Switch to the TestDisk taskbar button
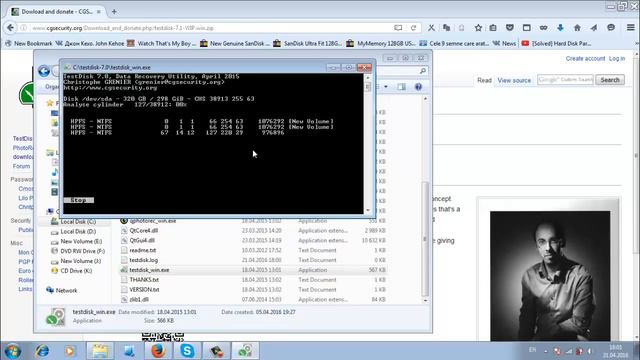This screenshot has height=360, width=640. tap(245, 351)
